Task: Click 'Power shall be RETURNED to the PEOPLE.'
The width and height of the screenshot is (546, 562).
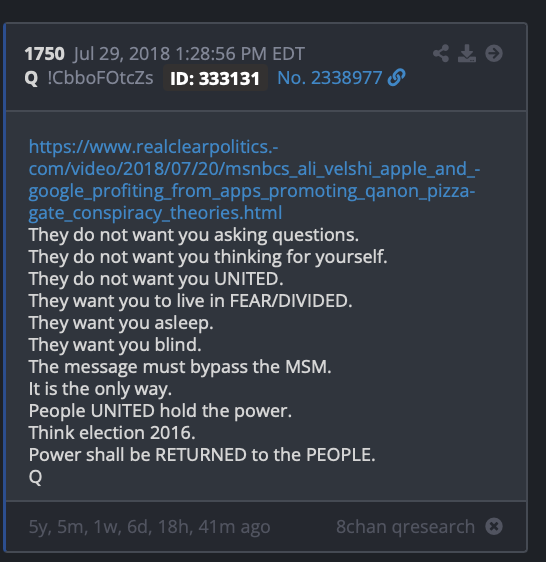Action: coord(202,455)
